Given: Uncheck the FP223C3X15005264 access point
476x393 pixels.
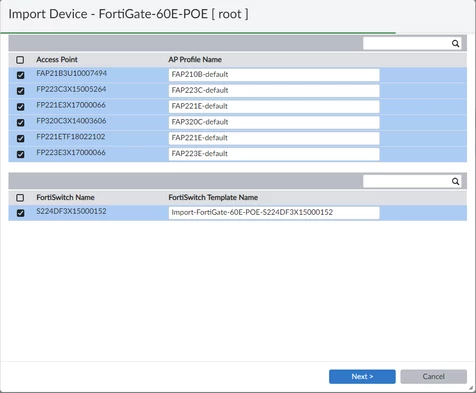Looking at the screenshot, I should point(20,91).
